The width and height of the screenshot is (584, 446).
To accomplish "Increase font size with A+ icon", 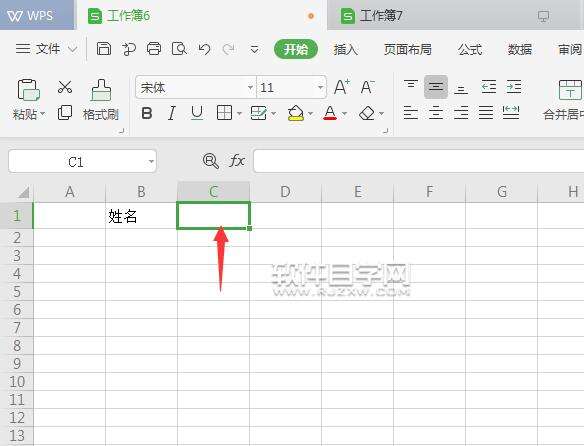I will point(342,87).
